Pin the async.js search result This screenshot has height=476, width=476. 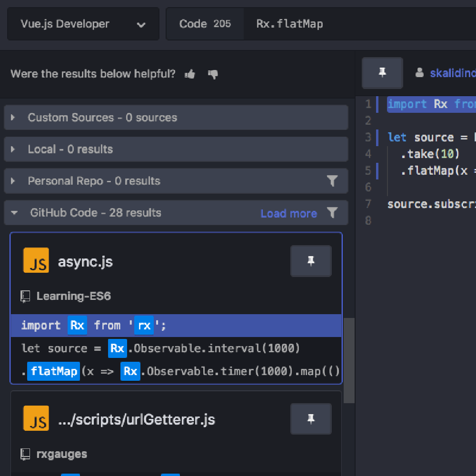click(311, 261)
